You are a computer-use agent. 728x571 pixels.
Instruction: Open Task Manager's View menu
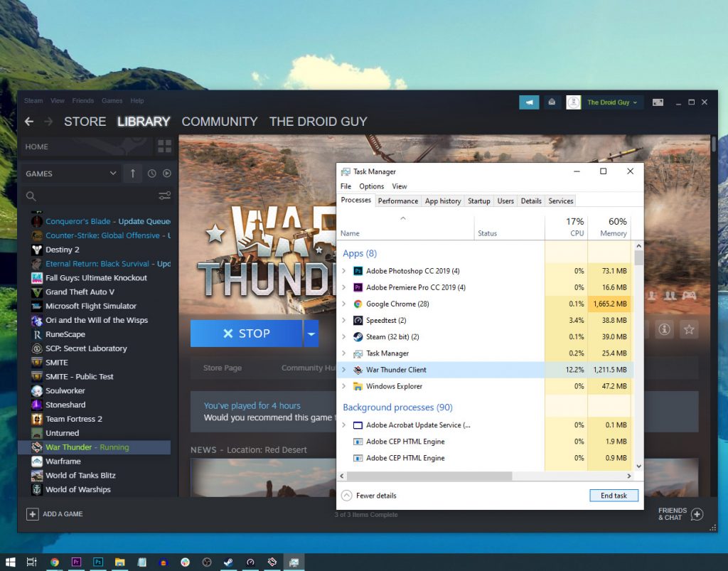(x=400, y=186)
